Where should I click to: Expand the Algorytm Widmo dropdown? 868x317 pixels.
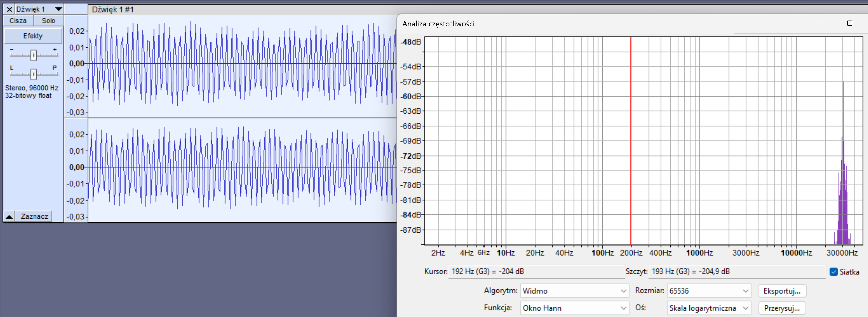[574, 291]
